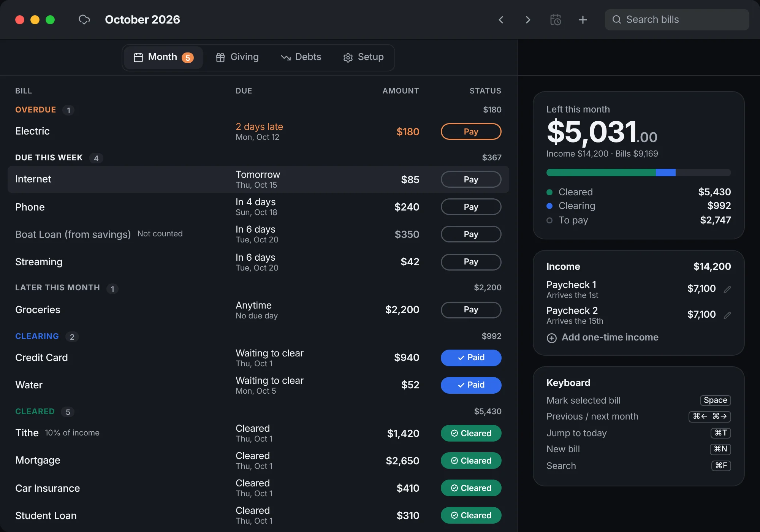Image resolution: width=760 pixels, height=532 pixels.
Task: Click the CLEARING section header
Action: pos(37,336)
